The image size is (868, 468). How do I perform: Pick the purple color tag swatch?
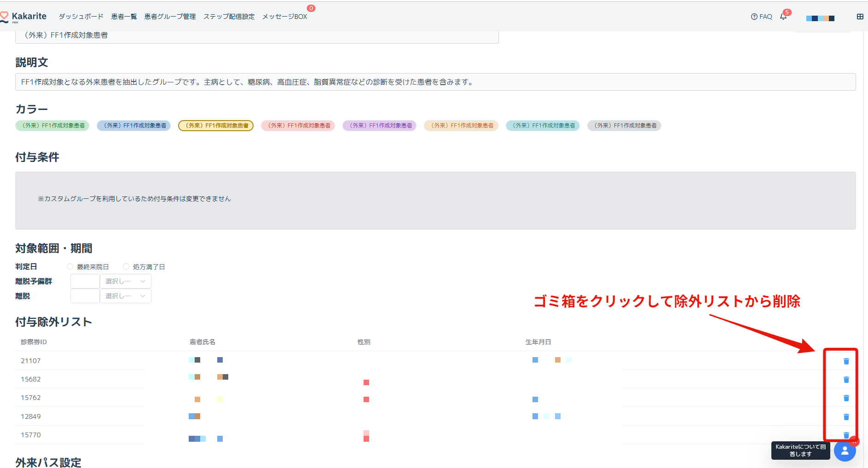click(379, 126)
